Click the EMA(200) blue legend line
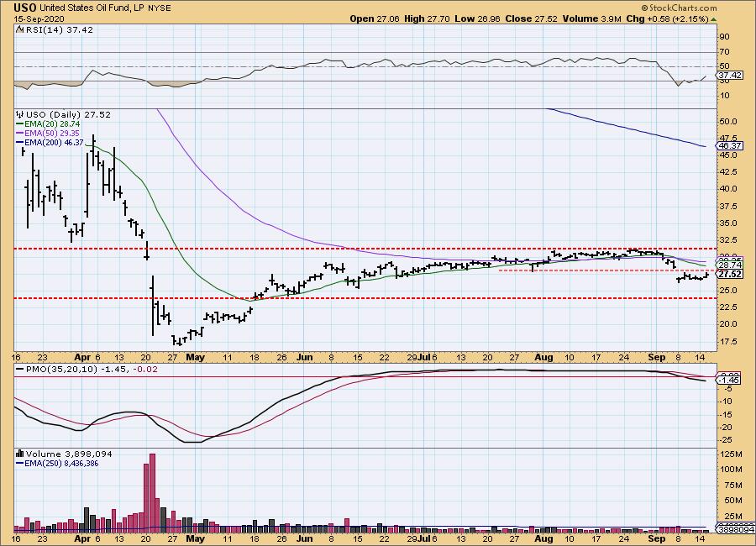Viewport: 756px width, 546px height. 20,142
